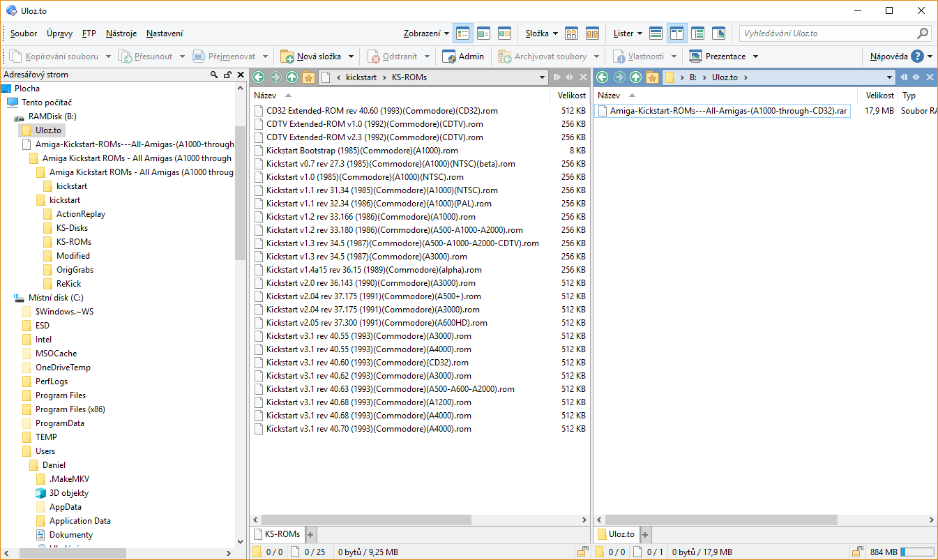Click kickstart in the left breadcrumb path
Viewport: 938px width, 560px height.
[x=360, y=77]
